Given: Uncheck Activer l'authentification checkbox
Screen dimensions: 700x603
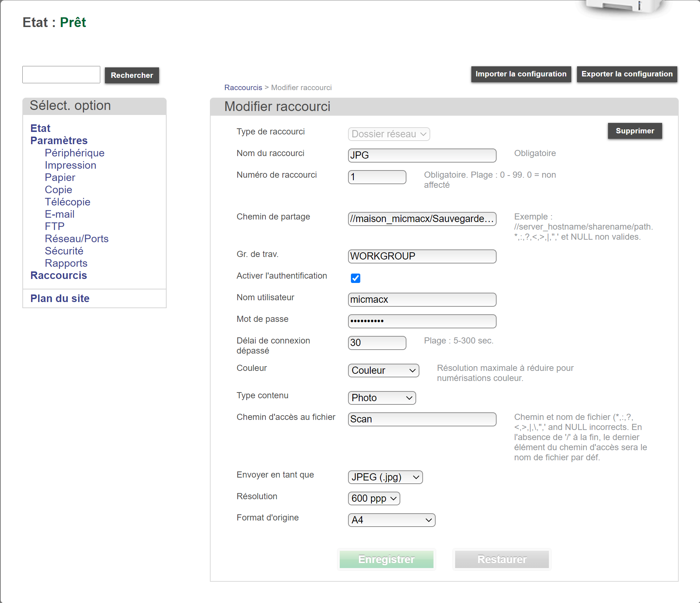Looking at the screenshot, I should point(355,278).
